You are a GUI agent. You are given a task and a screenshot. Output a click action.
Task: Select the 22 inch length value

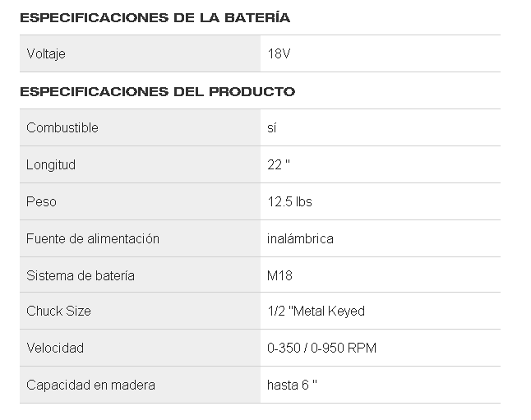(x=279, y=164)
